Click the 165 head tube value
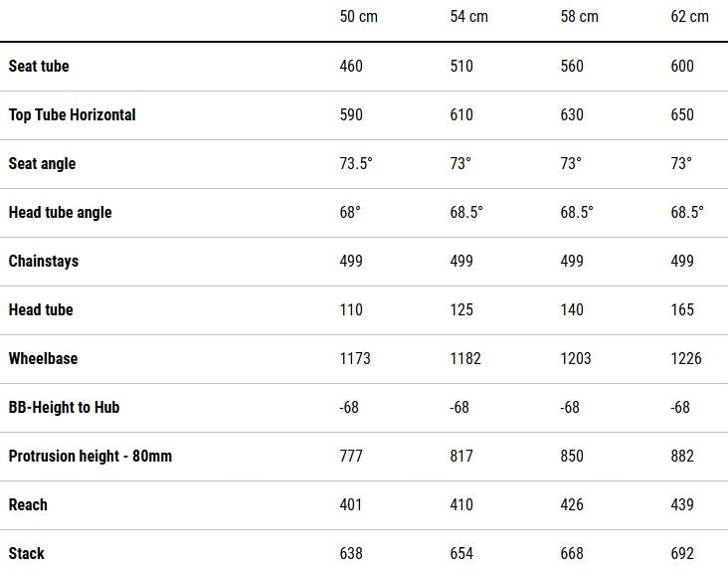The width and height of the screenshot is (728, 571). (x=682, y=309)
